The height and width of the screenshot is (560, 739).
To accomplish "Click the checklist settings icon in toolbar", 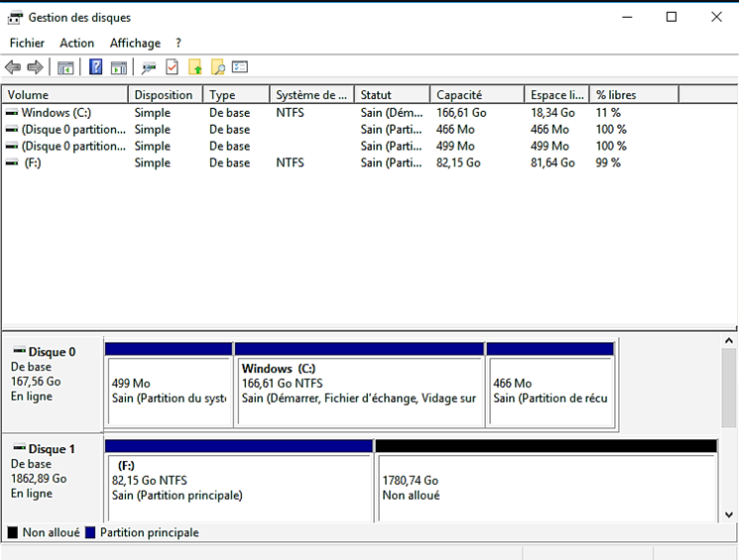I will [240, 67].
